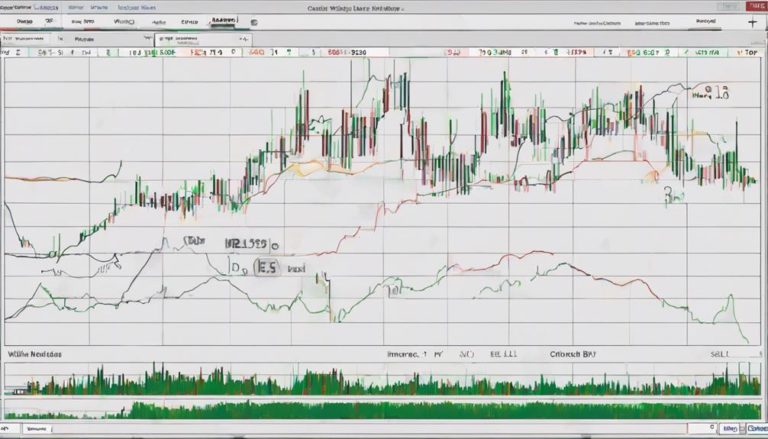Click the boxed 'E.5' label on the chart
The image size is (768, 439).
(267, 268)
